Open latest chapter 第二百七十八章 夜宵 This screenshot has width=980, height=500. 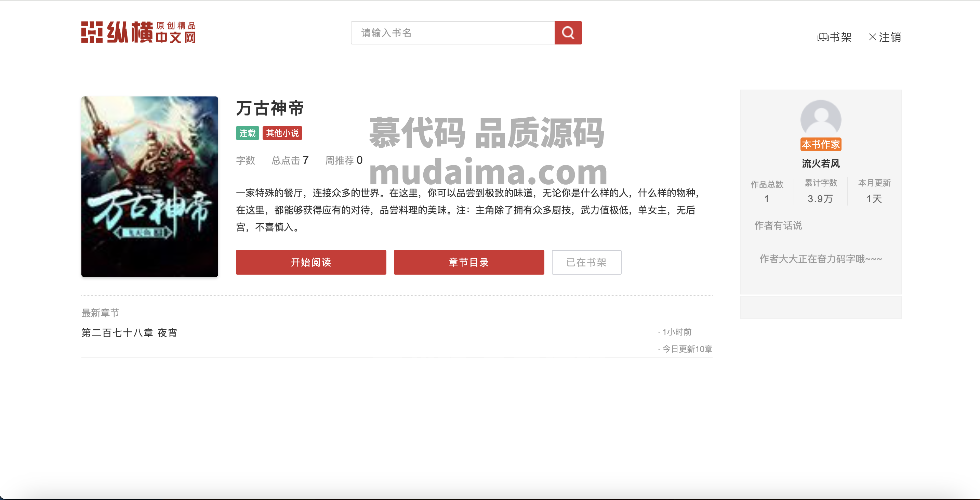129,333
